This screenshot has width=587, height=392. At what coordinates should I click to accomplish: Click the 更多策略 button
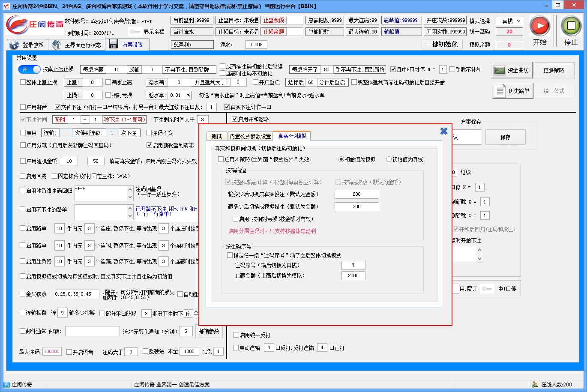pos(553,70)
